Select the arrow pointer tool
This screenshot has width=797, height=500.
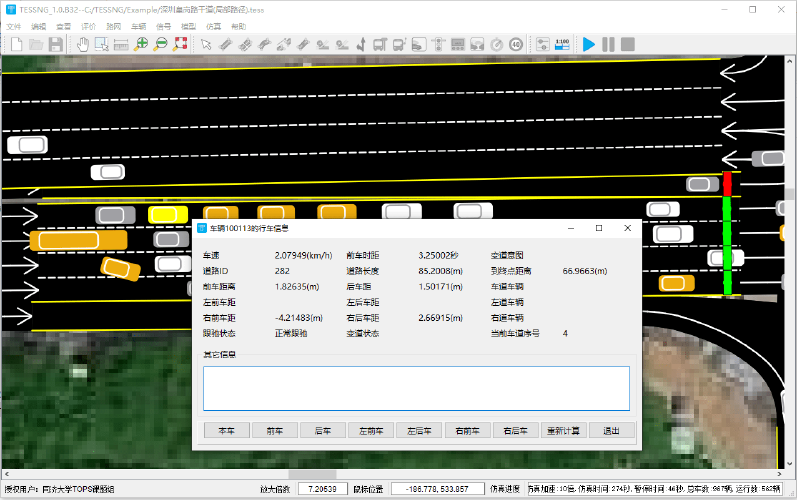coord(206,45)
